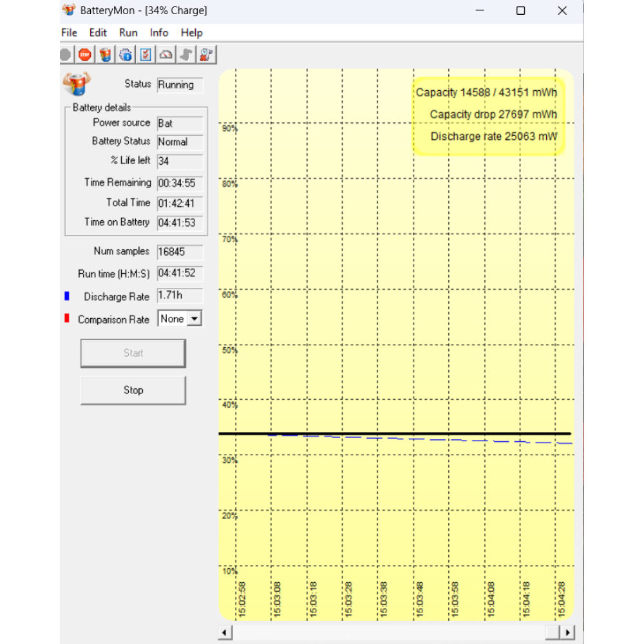Click the checklist toolbar icon

click(146, 55)
